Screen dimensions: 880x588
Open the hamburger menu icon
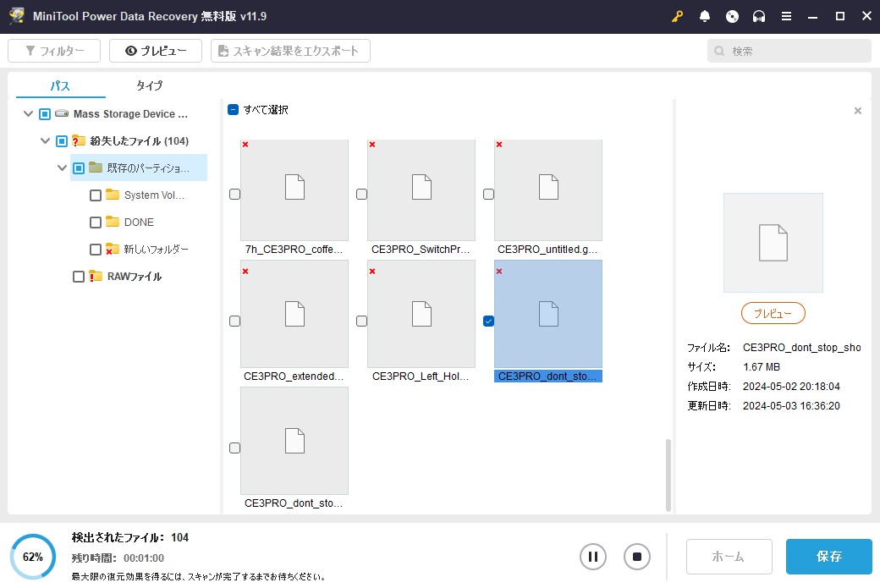point(786,16)
